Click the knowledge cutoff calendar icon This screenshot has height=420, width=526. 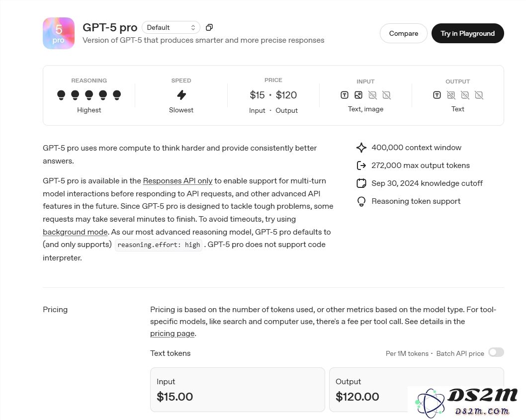tap(361, 183)
